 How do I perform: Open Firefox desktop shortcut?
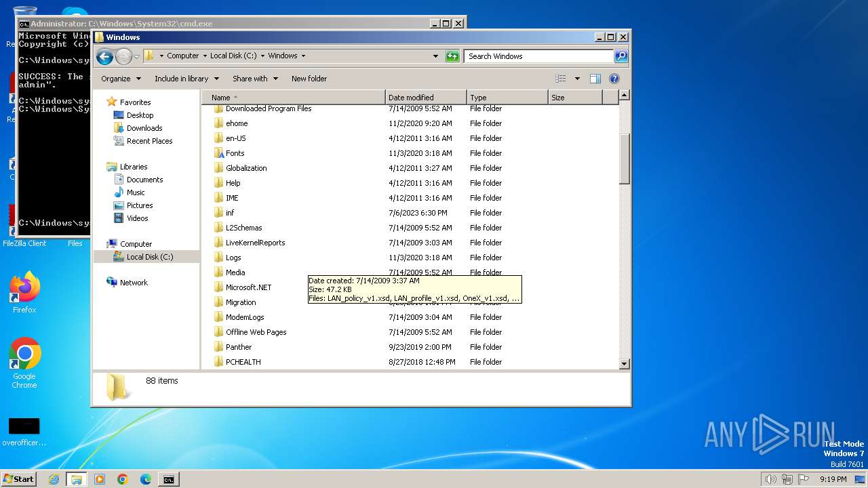pyautogui.click(x=24, y=293)
